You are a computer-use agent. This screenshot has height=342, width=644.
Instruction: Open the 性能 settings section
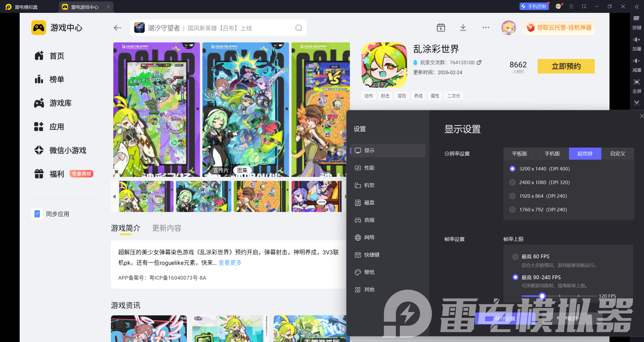369,168
